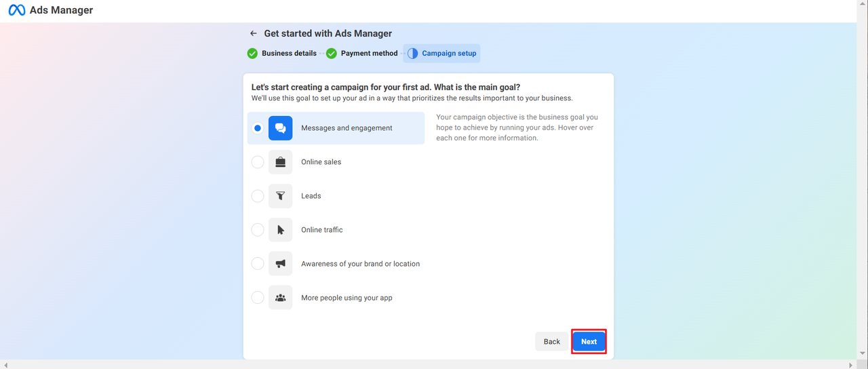
Task: Click the Messages and engagement chat icon
Action: 280,128
